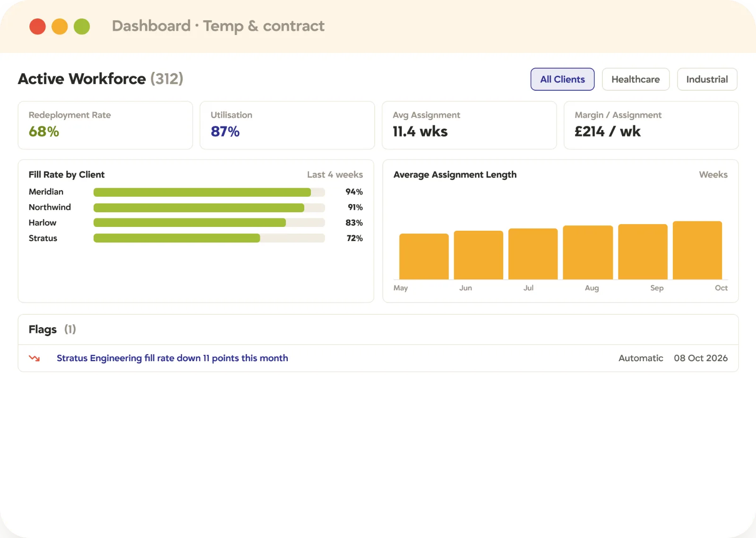The image size is (756, 538).
Task: Click the Oct assignment length bar
Action: click(697, 250)
